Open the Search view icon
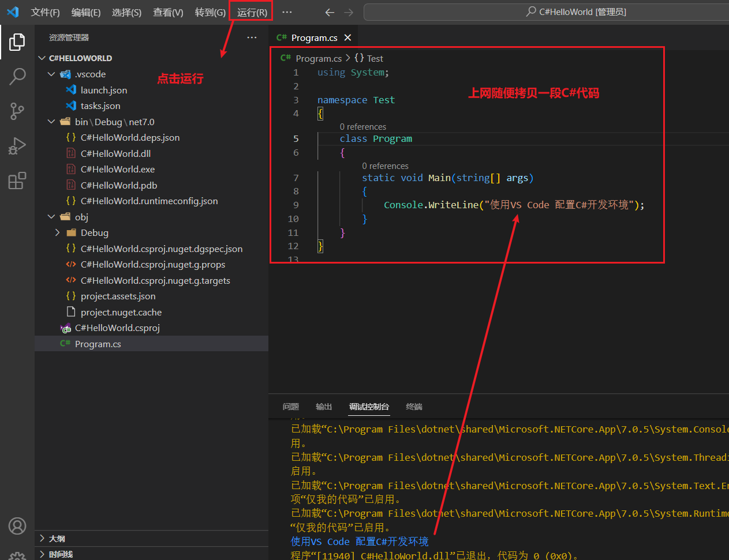This screenshot has width=729, height=560. [x=17, y=76]
